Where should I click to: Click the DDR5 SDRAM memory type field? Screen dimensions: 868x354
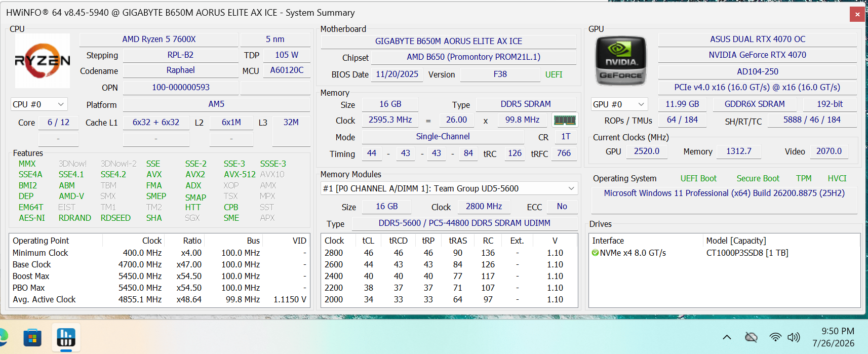tap(526, 104)
